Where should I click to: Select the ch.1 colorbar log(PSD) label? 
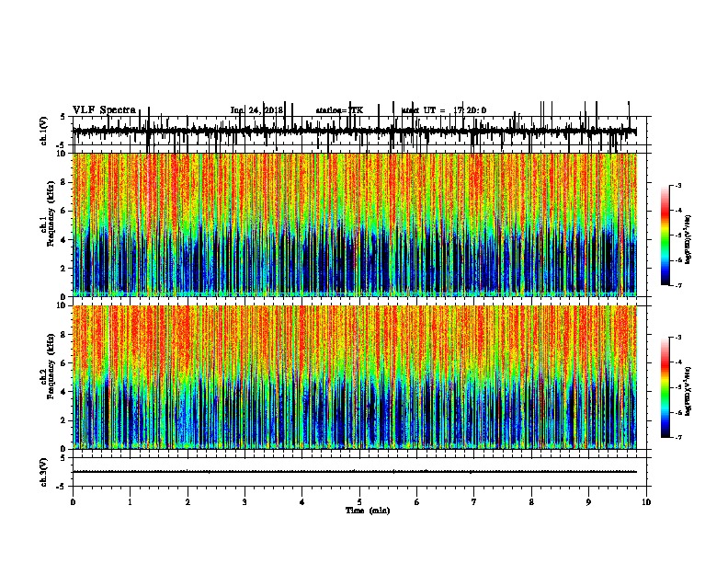coord(688,239)
